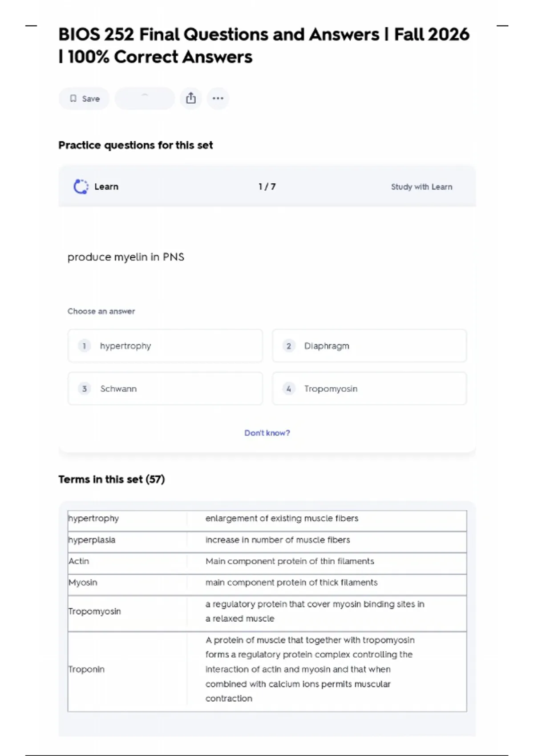The width and height of the screenshot is (534, 756).
Task: Click the number 4 answer badge
Action: [x=289, y=389]
